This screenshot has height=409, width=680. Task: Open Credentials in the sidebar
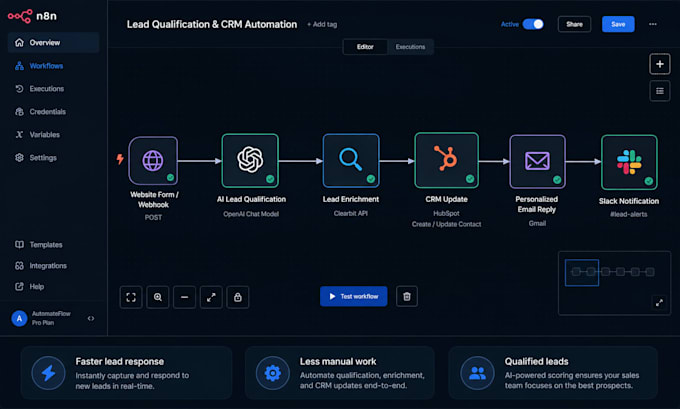coord(40,112)
